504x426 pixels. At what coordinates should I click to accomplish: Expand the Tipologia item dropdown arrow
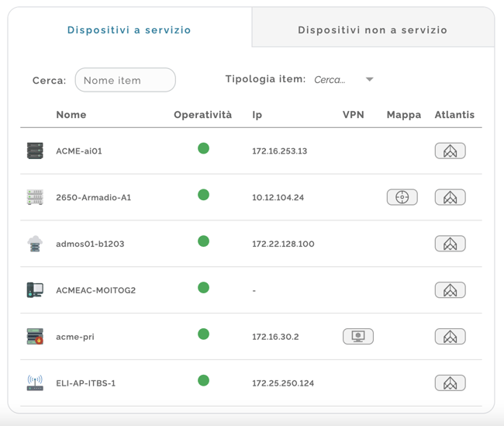[x=370, y=79]
